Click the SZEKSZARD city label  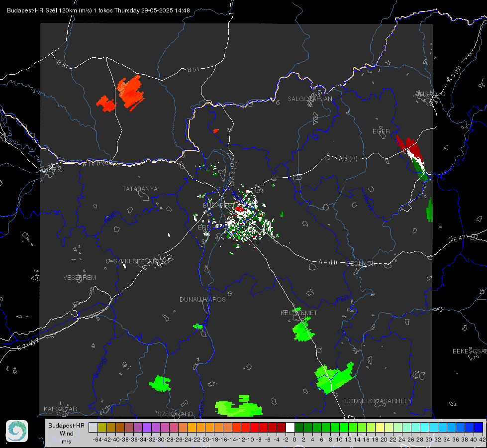point(176,414)
